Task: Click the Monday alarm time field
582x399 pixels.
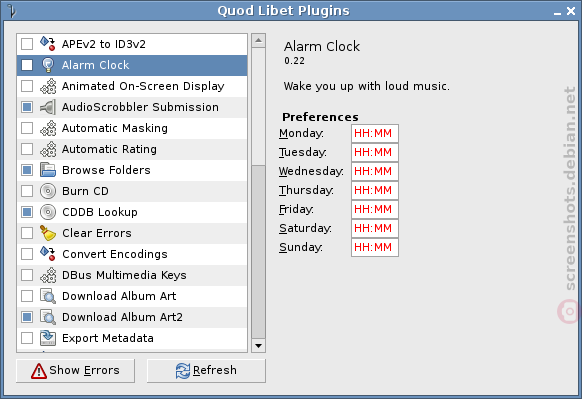Action: point(375,133)
